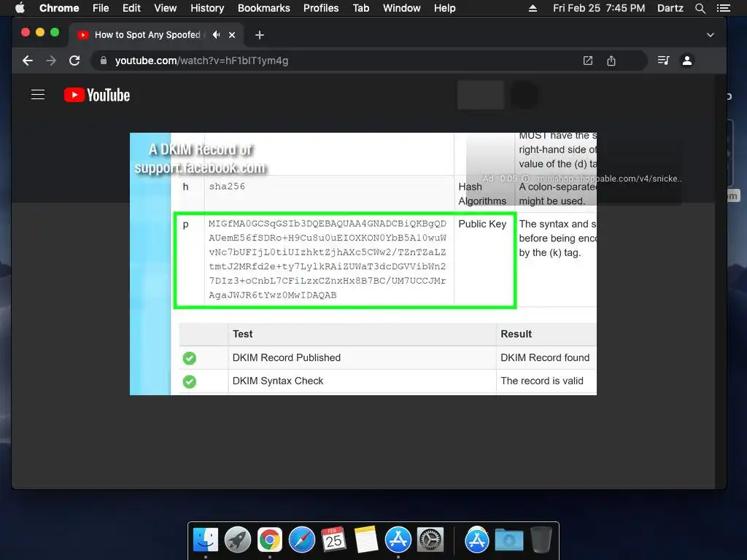Open Calendar in the Dock
Image resolution: width=747 pixels, height=560 pixels.
[334, 540]
